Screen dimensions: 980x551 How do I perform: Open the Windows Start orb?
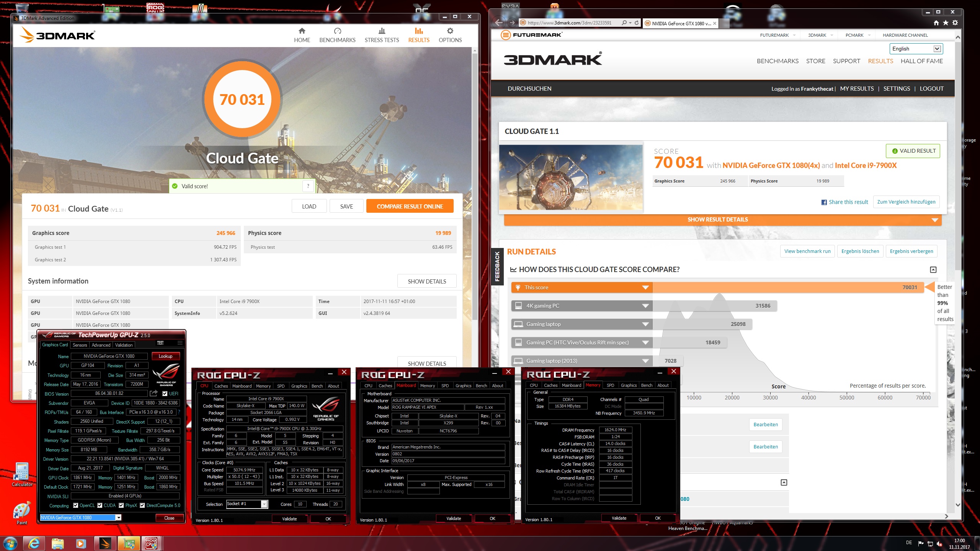click(10, 543)
